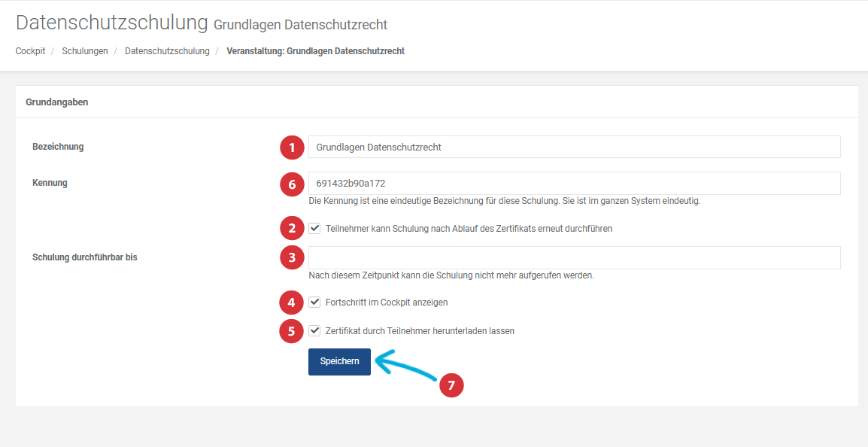
Task: Click the red marker labeled 2
Action: [x=292, y=228]
